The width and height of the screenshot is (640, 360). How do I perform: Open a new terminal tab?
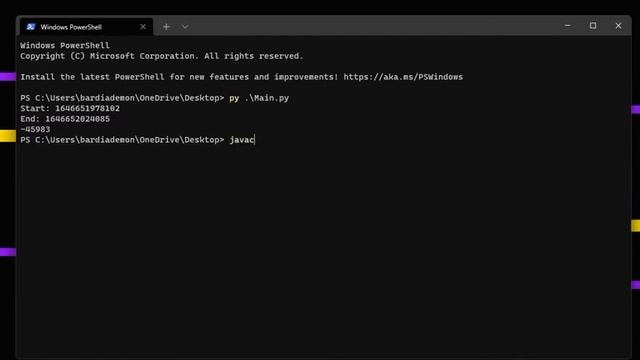(x=166, y=27)
